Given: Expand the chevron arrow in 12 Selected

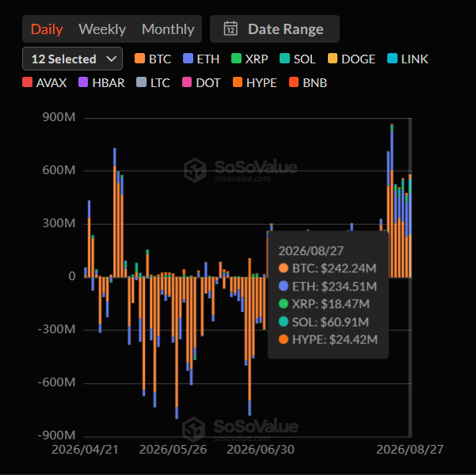Looking at the screenshot, I should coord(112,59).
